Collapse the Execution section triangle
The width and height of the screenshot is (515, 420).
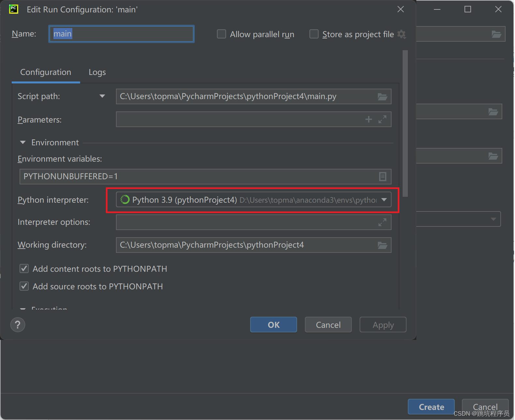pyautogui.click(x=23, y=308)
